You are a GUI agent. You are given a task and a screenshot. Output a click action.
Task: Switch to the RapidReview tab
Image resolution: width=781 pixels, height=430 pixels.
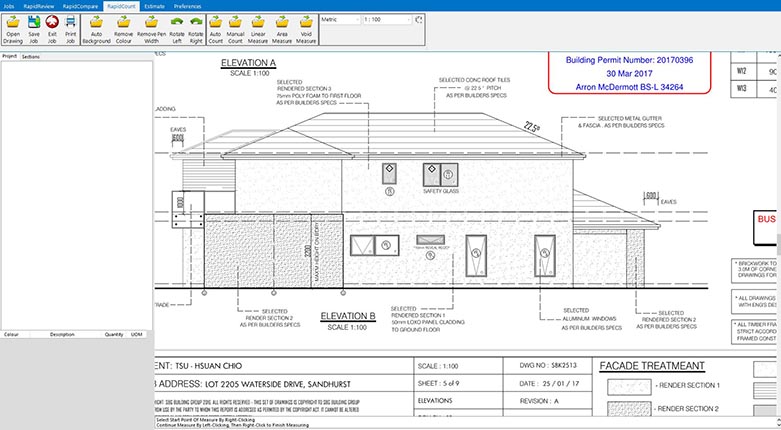tap(39, 6)
